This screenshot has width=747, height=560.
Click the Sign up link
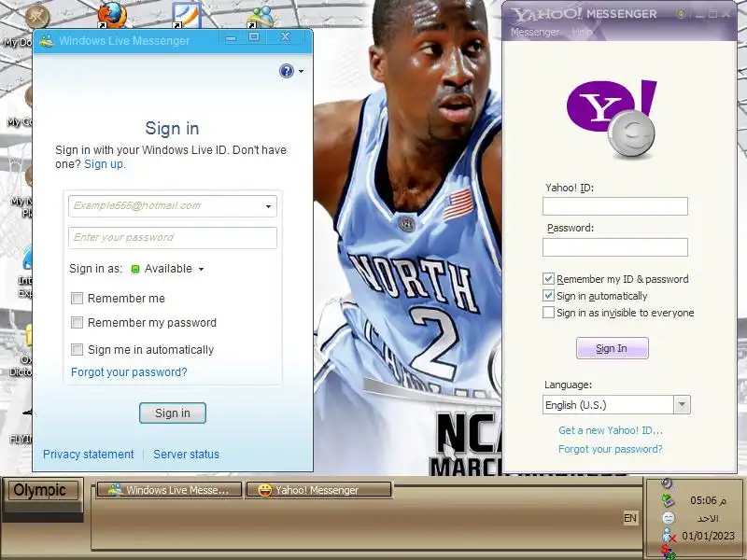pos(105,164)
